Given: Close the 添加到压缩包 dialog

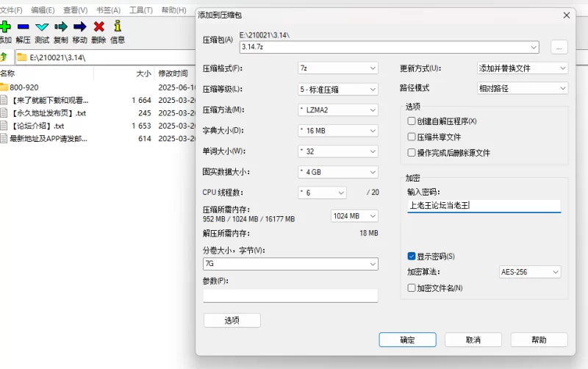Looking at the screenshot, I should (567, 15).
